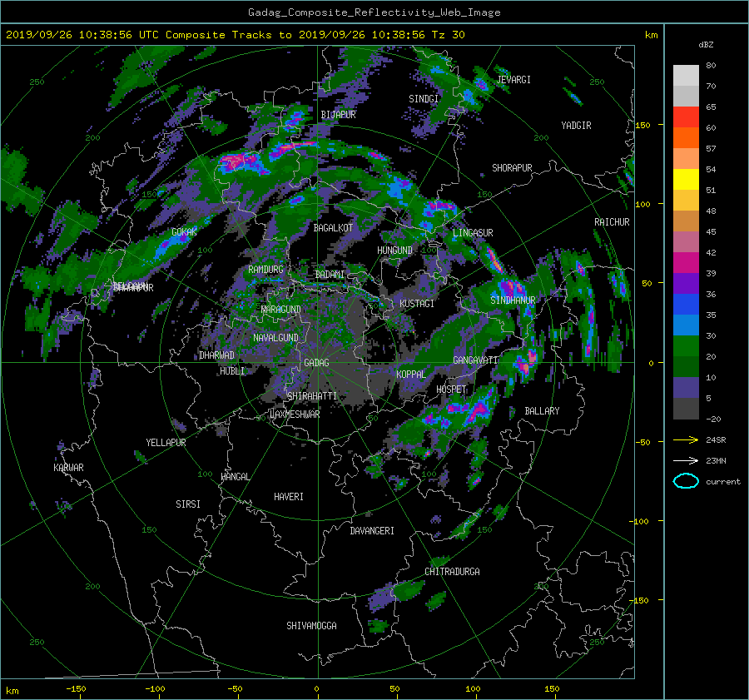Click the HUNGUND city label
This screenshot has height=700, width=749.
[x=394, y=251]
